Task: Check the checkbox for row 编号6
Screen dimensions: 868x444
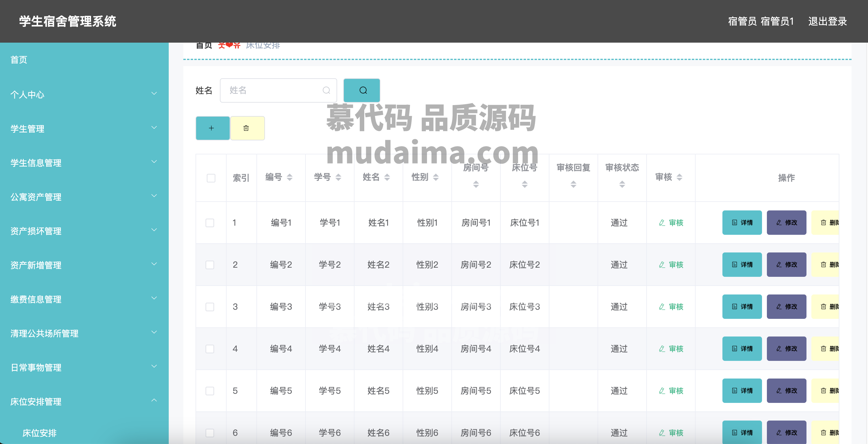Action: [x=210, y=432]
